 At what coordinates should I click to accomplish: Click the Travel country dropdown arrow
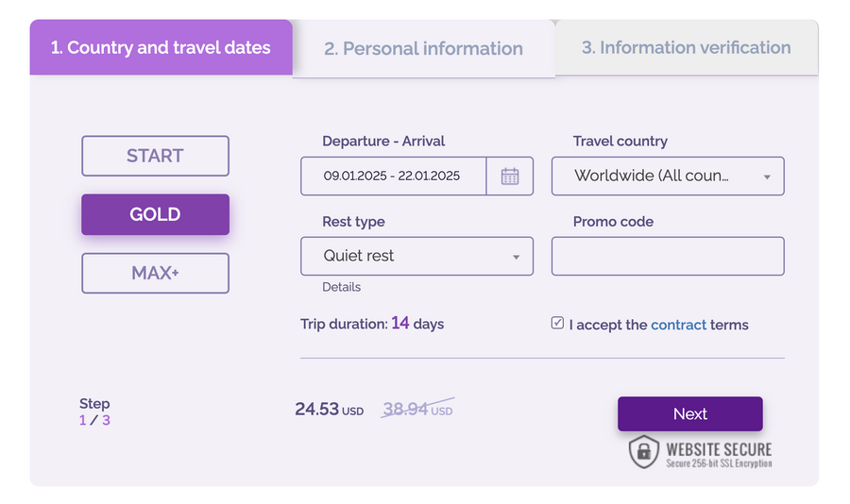coord(767,177)
